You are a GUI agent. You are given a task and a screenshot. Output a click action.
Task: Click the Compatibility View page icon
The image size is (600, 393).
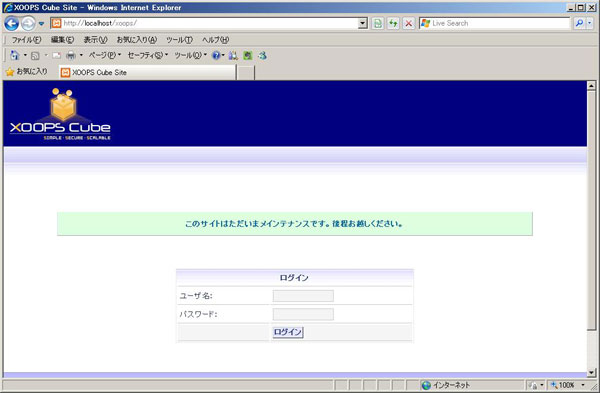coord(378,23)
